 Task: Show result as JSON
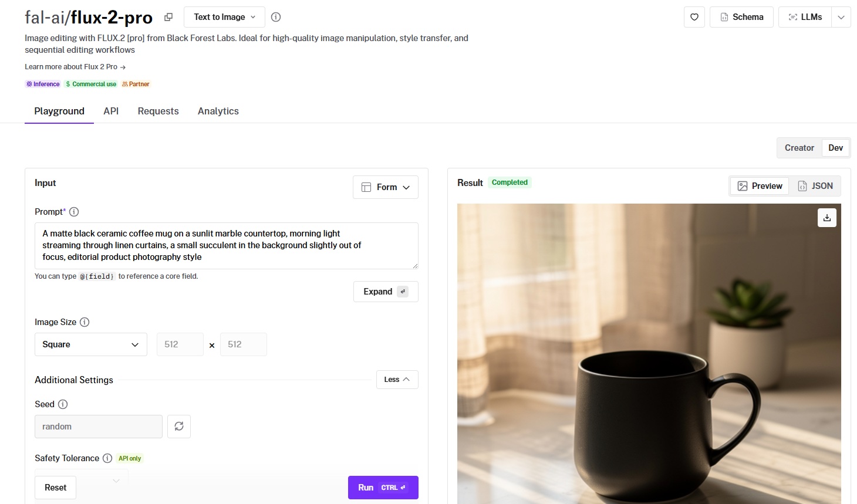(815, 186)
